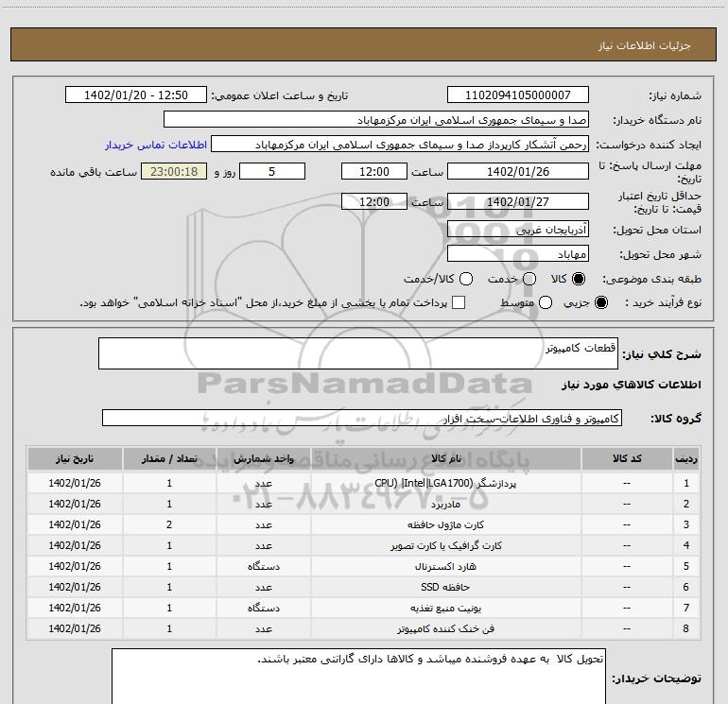The image size is (728, 704).
Task: Select the کالا/خدمت radio button
Action: 466,279
